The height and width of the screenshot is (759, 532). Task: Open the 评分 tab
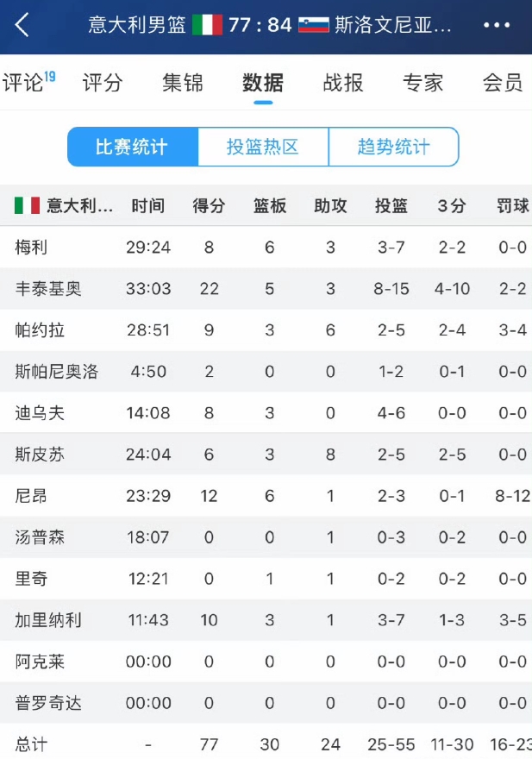[103, 83]
